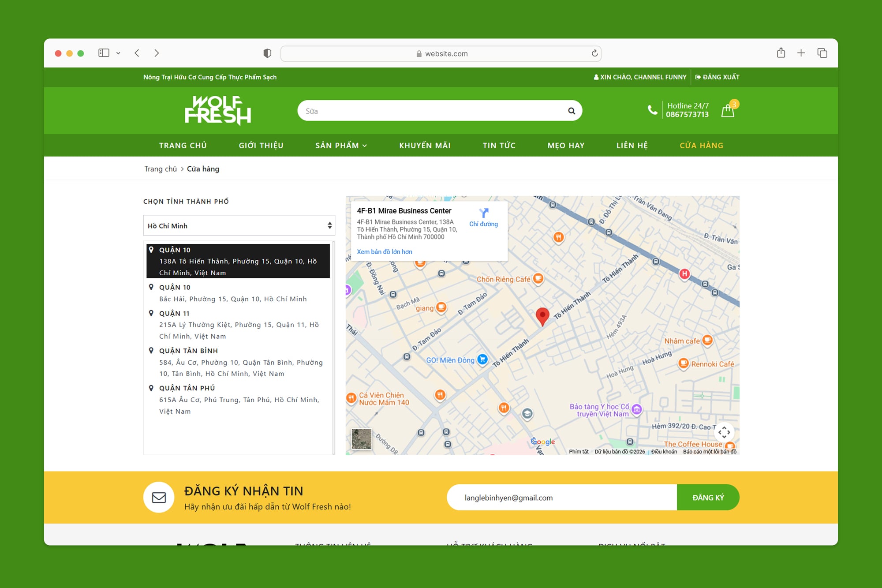Click the GO! Miền Đông map marker
Viewport: 882px width, 588px height.
[482, 360]
